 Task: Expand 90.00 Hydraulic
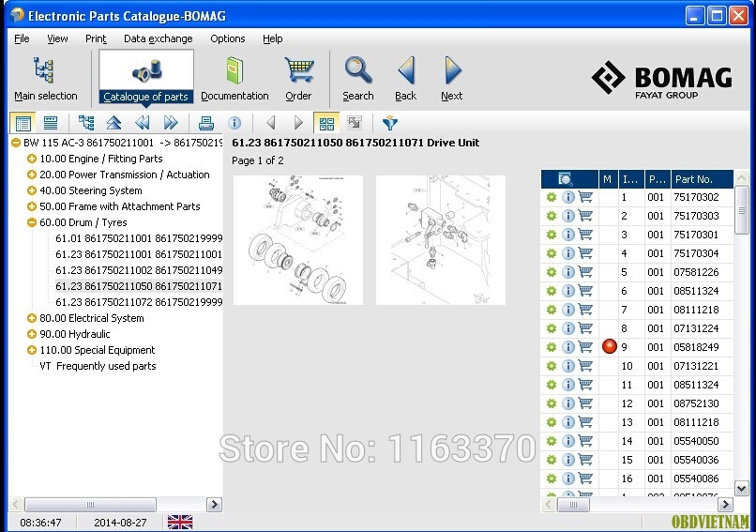(32, 334)
